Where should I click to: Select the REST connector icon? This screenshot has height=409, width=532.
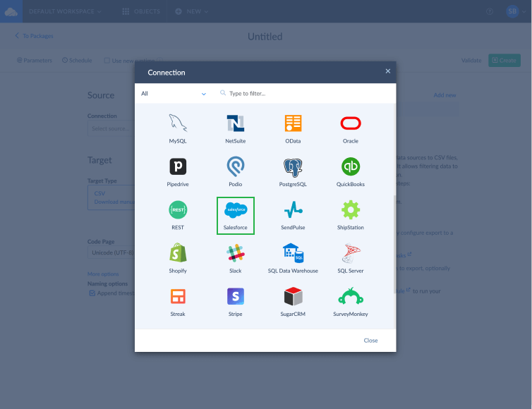click(178, 209)
